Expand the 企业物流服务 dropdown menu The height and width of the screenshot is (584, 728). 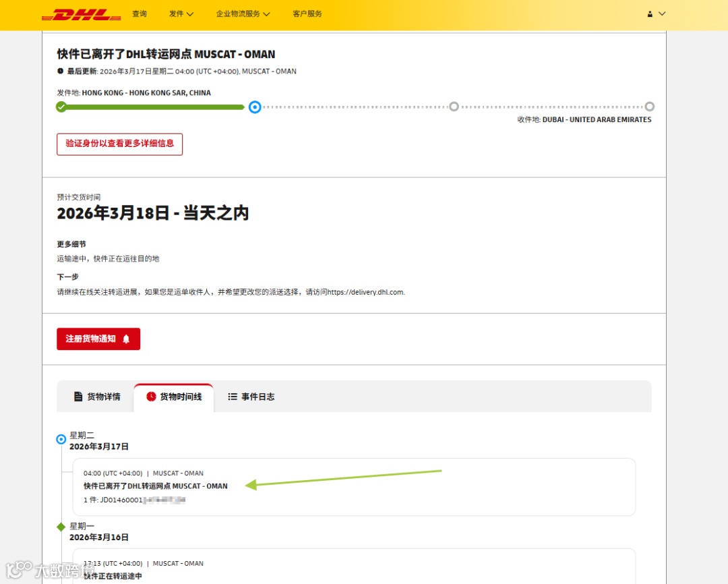pos(243,14)
